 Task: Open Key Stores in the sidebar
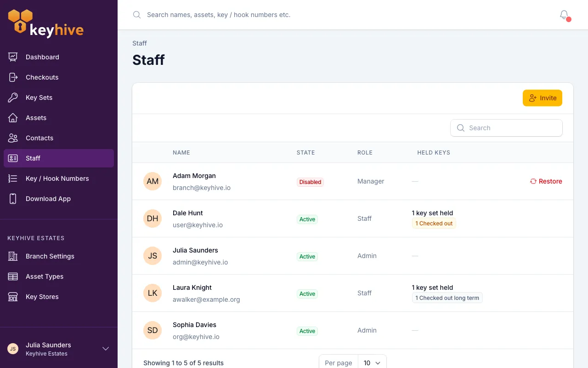[59, 297]
